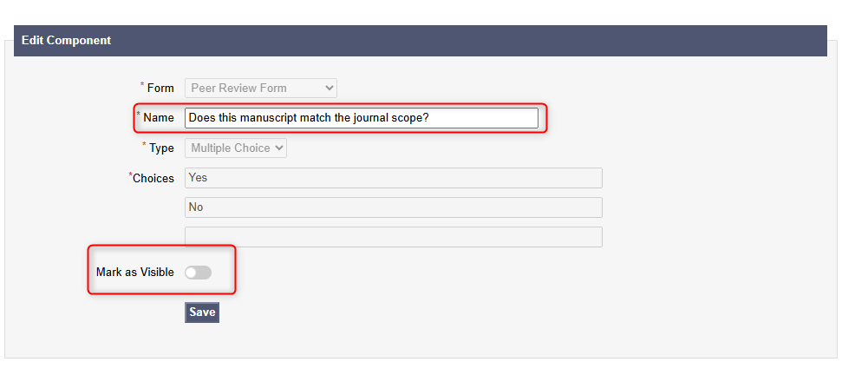
Task: Click the Form field label
Action: tap(160, 88)
